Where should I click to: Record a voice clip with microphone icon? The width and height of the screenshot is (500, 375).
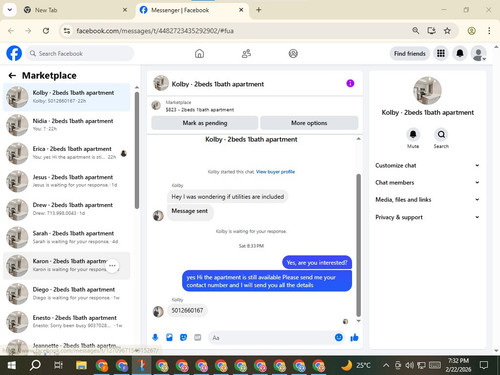155,337
